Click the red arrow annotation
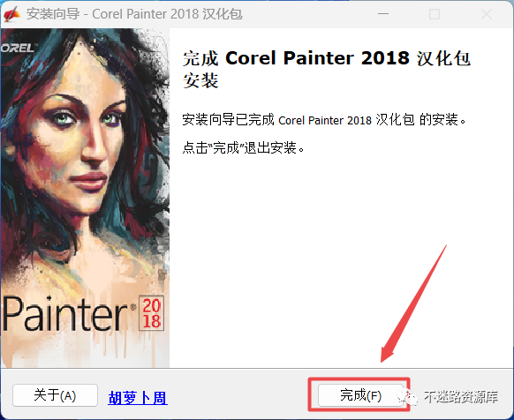Viewport: 514px width, 420px height. (413, 304)
